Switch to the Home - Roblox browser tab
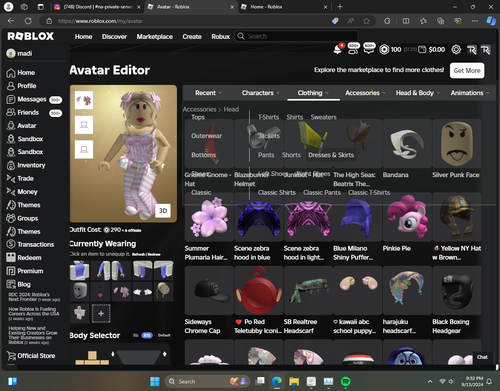Screen dimensions: 500x391 283,7
